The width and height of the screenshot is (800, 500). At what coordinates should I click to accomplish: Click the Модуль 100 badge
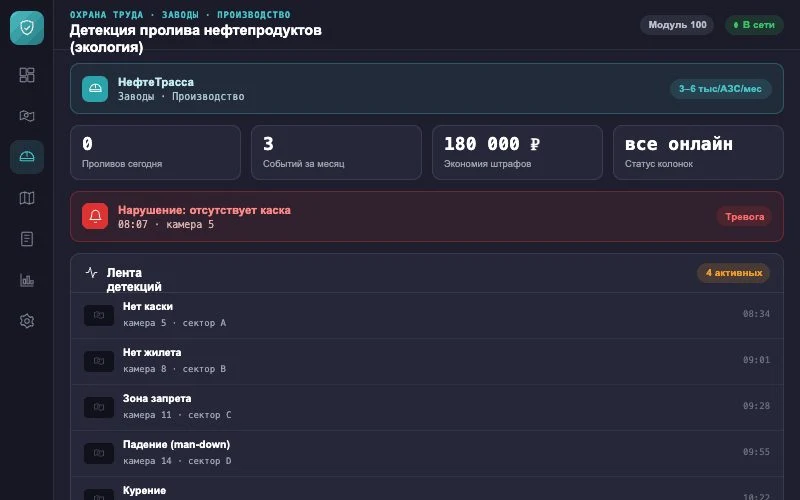(677, 25)
